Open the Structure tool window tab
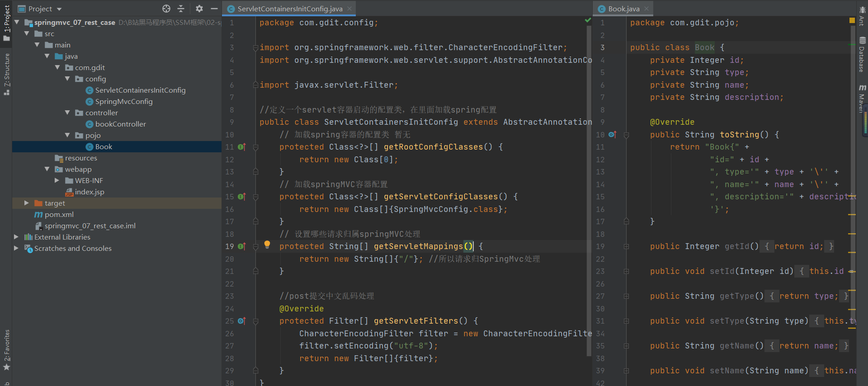868x386 pixels. [6, 74]
